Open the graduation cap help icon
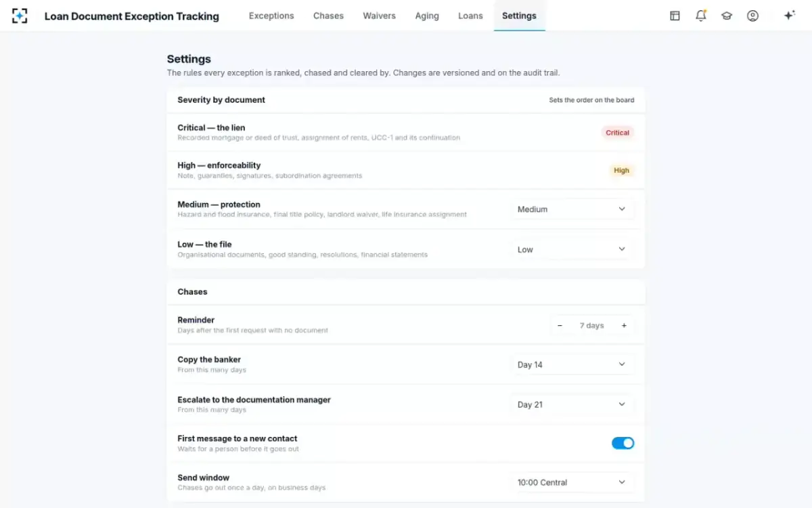 (x=727, y=16)
